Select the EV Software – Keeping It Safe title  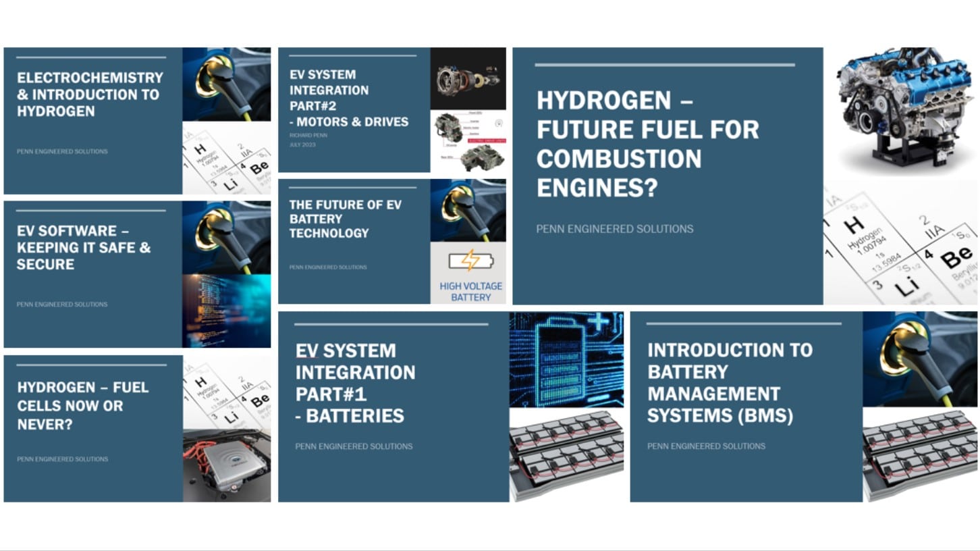point(84,248)
